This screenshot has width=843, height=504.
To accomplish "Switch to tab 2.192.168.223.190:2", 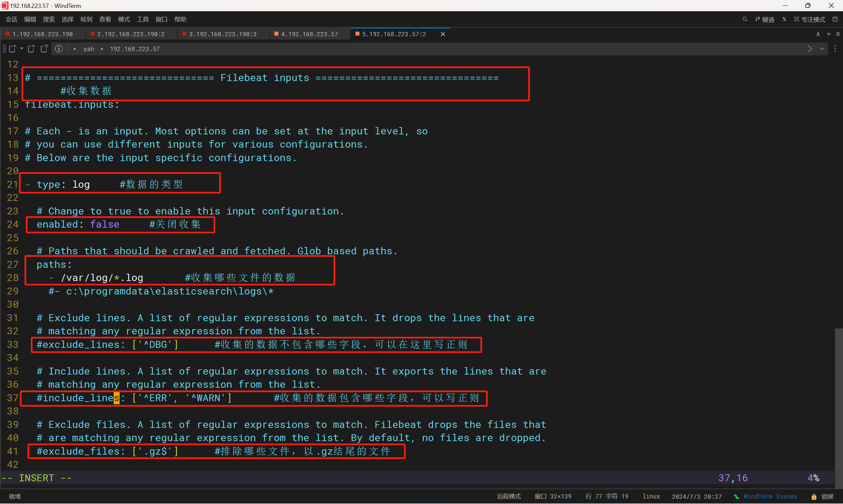I will (x=131, y=34).
